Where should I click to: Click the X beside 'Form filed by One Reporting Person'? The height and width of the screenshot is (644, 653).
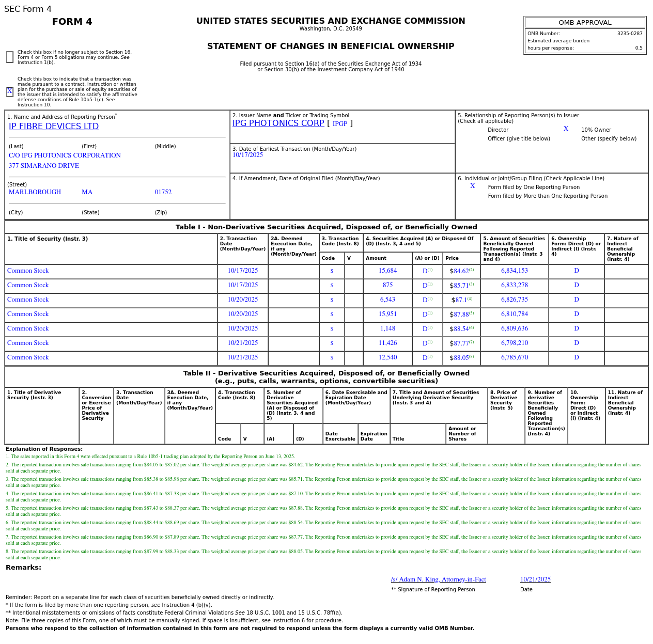point(472,186)
